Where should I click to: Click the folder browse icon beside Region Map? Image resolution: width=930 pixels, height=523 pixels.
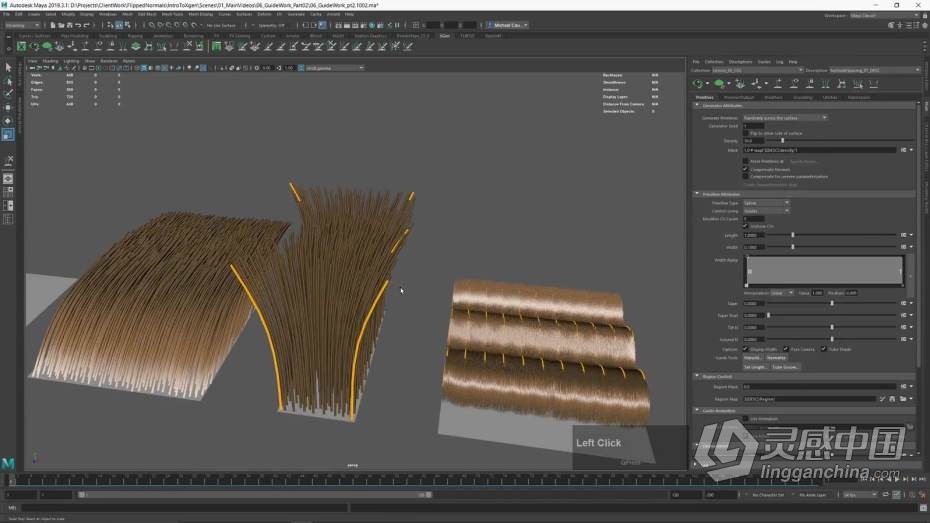point(902,398)
